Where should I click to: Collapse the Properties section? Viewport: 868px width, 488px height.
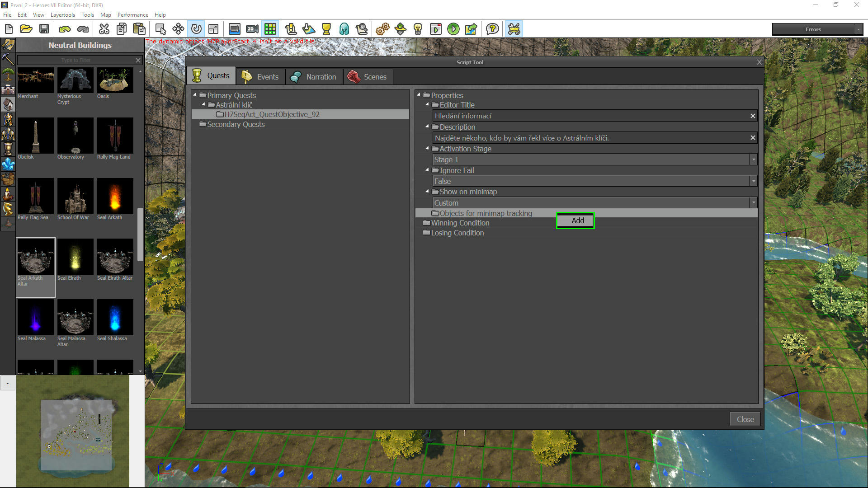[x=419, y=95]
